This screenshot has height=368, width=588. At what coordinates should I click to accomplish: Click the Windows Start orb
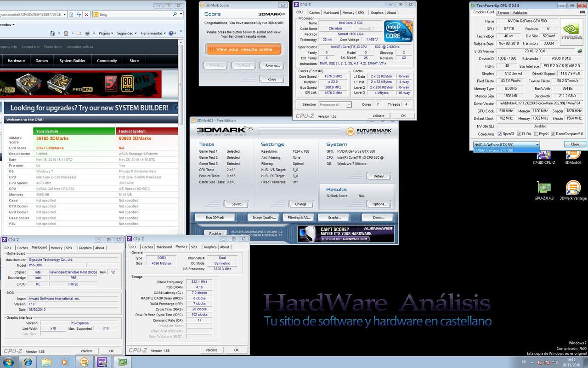pos(8,362)
